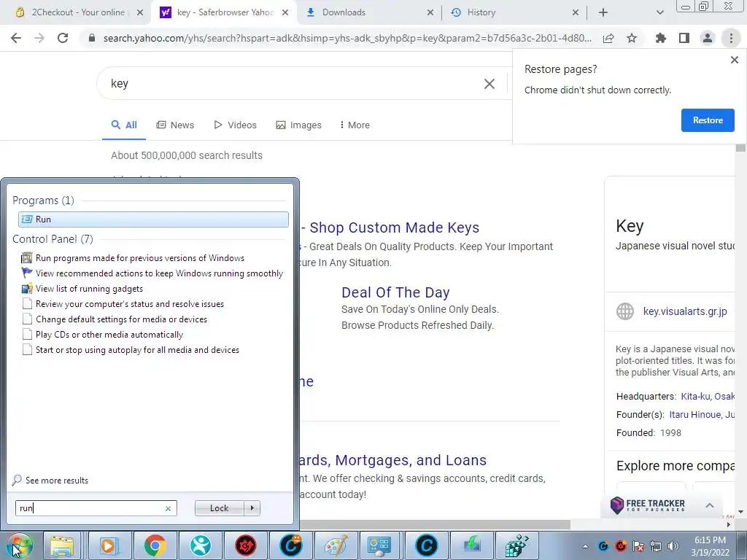Expand the tab search chevron
The image size is (747, 560).
click(x=659, y=12)
